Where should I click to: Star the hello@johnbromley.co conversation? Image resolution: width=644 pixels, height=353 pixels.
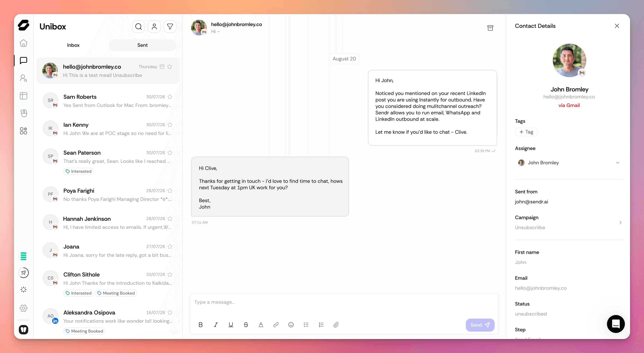169,67
